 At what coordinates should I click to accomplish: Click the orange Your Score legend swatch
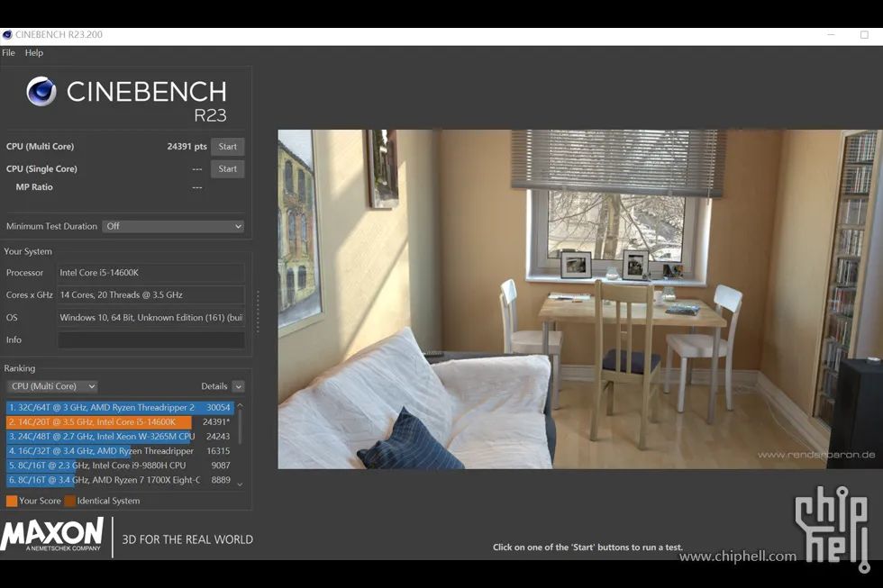coord(11,501)
